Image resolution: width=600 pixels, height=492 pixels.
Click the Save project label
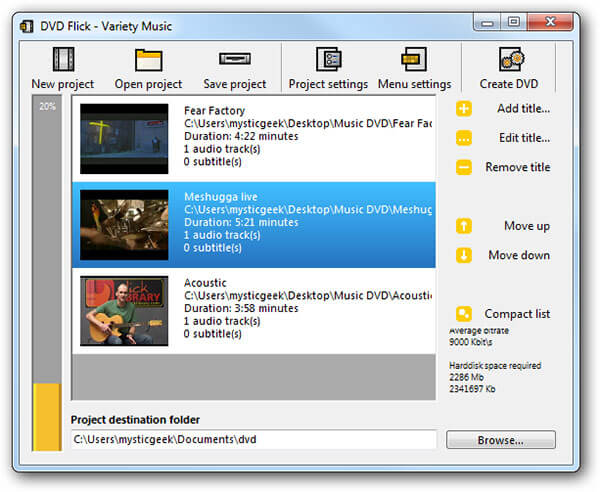pos(235,84)
